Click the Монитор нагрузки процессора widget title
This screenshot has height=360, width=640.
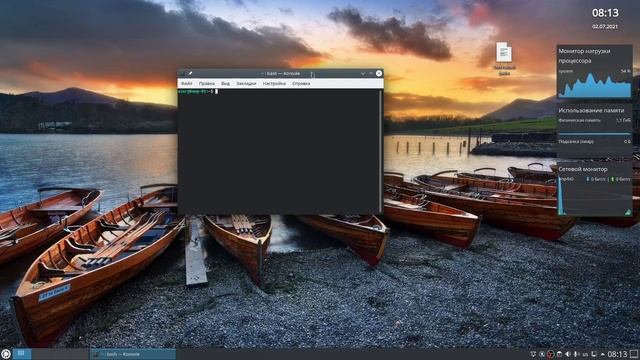click(x=584, y=56)
